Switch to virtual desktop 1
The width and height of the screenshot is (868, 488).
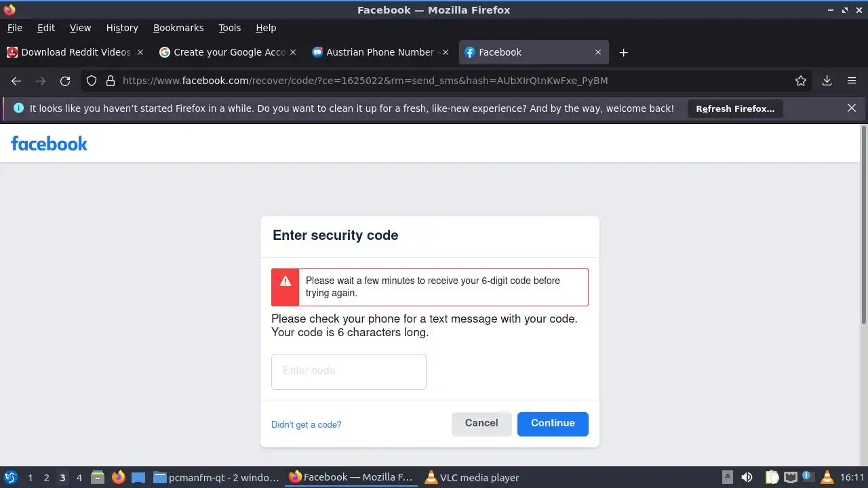click(x=30, y=477)
